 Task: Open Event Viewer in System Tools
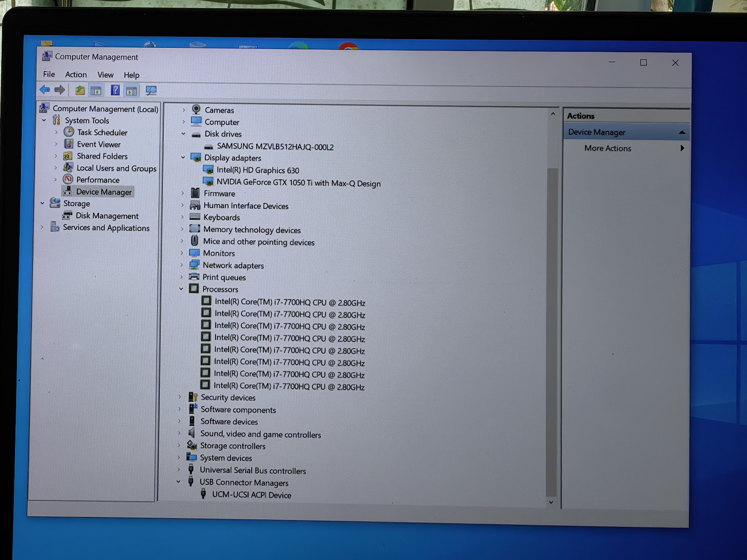tap(99, 144)
